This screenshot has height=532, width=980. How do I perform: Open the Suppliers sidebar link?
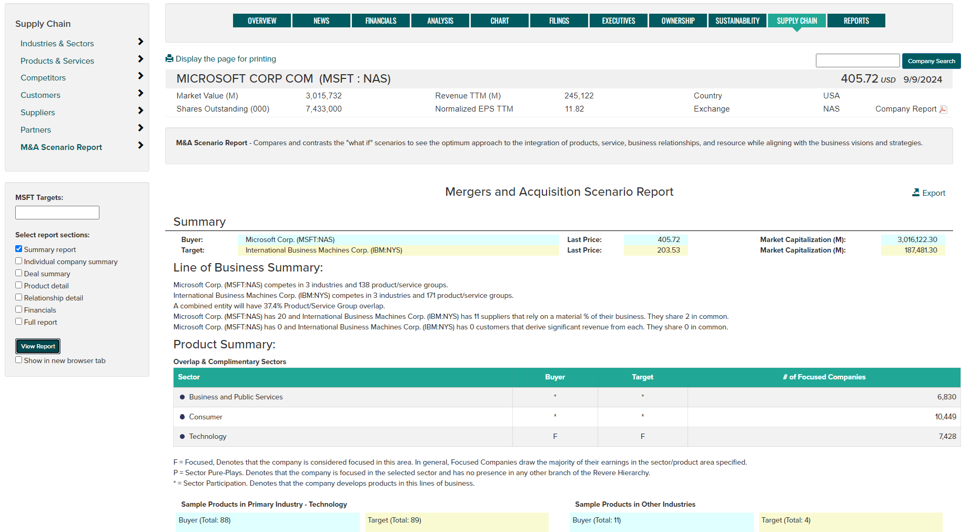point(38,113)
